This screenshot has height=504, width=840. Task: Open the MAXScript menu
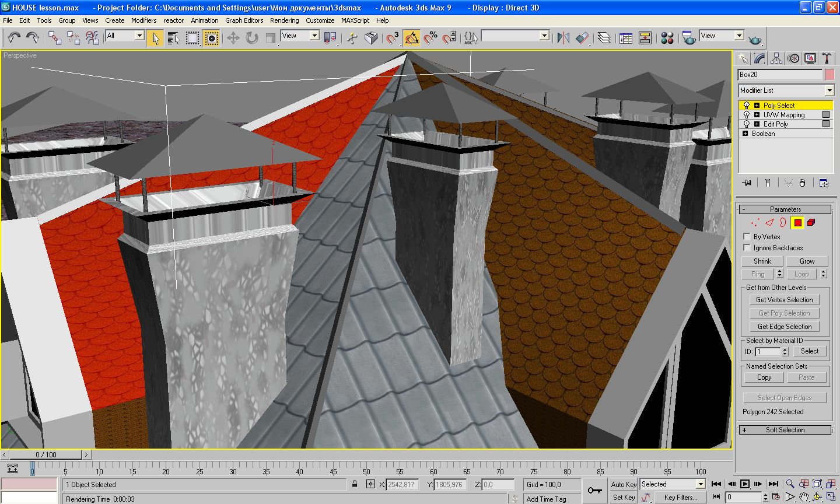pos(355,20)
